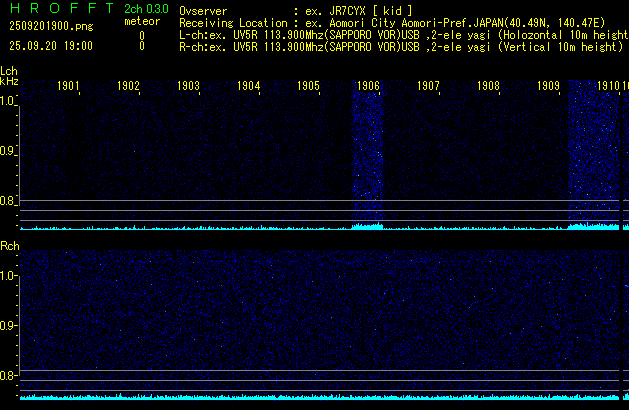Click the 1904 time label

coord(248,86)
